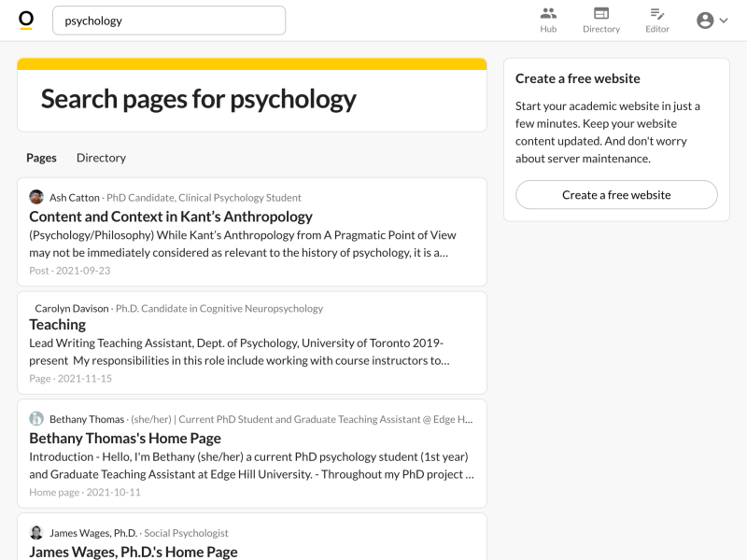Open Bethany Thomas's Home Page link
747x560 pixels.
coord(125,438)
